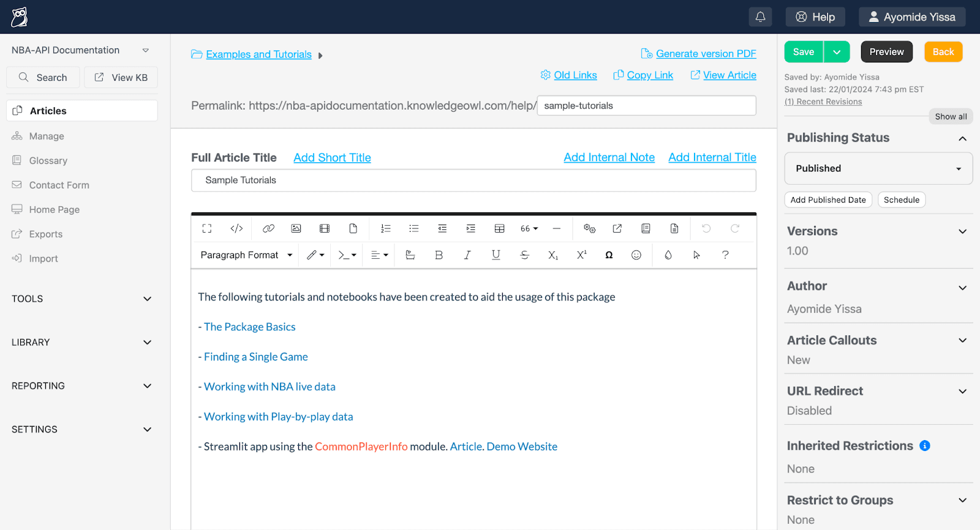Viewport: 980px width, 530px height.
Task: Insert special character omega
Action: 609,255
